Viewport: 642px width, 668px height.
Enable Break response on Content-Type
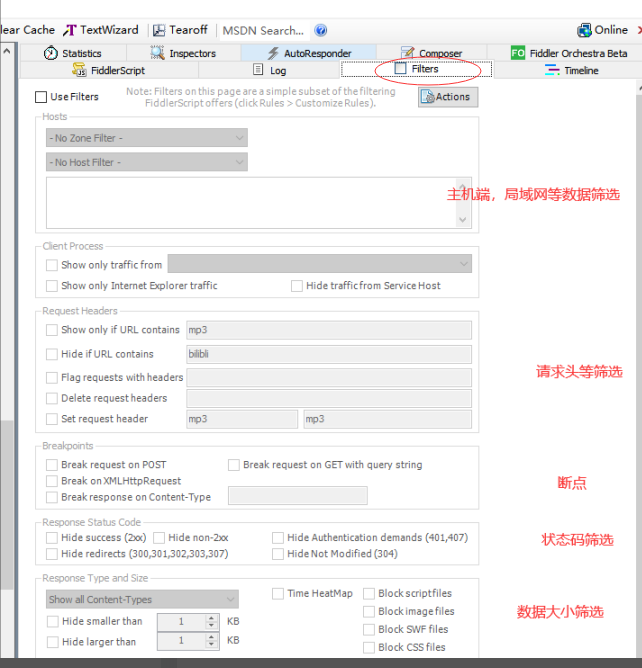click(52, 498)
